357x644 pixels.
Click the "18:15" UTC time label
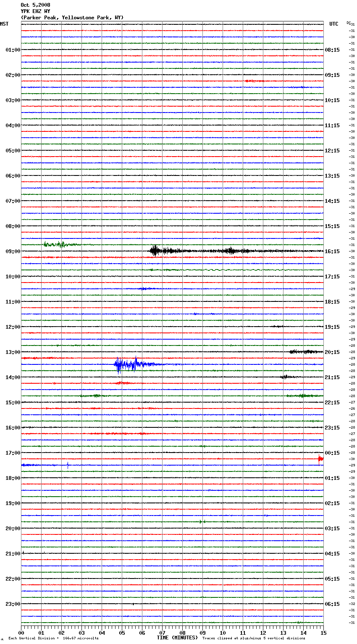pos(332,302)
